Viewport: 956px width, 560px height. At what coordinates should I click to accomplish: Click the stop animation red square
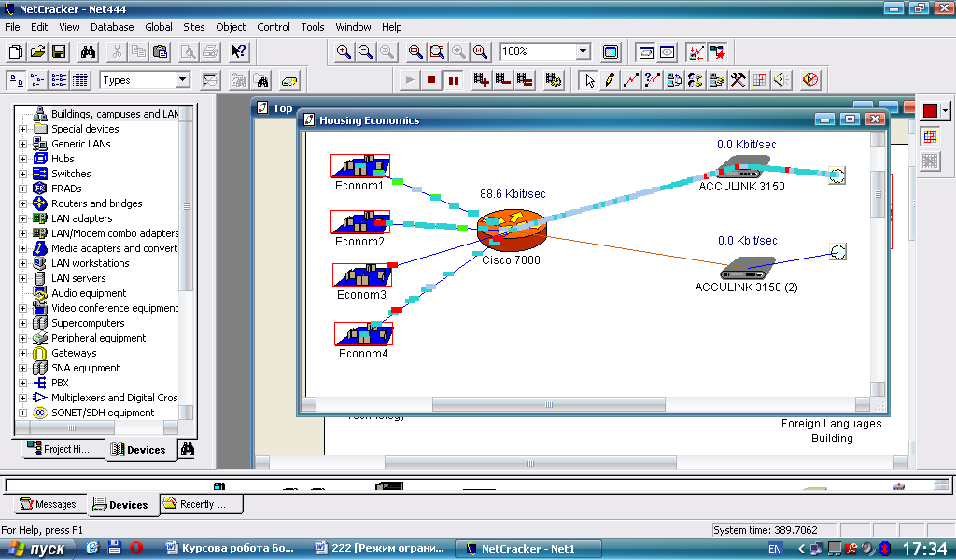[431, 80]
